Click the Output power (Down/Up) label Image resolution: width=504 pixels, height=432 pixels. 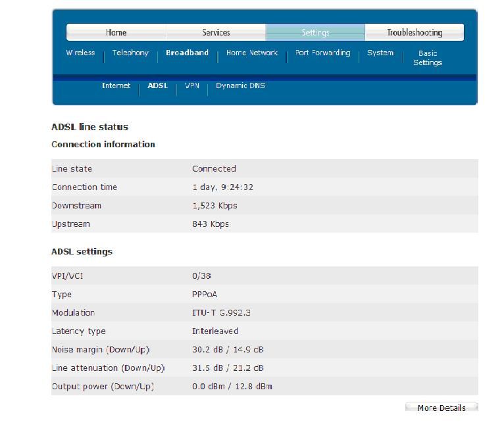[103, 387]
